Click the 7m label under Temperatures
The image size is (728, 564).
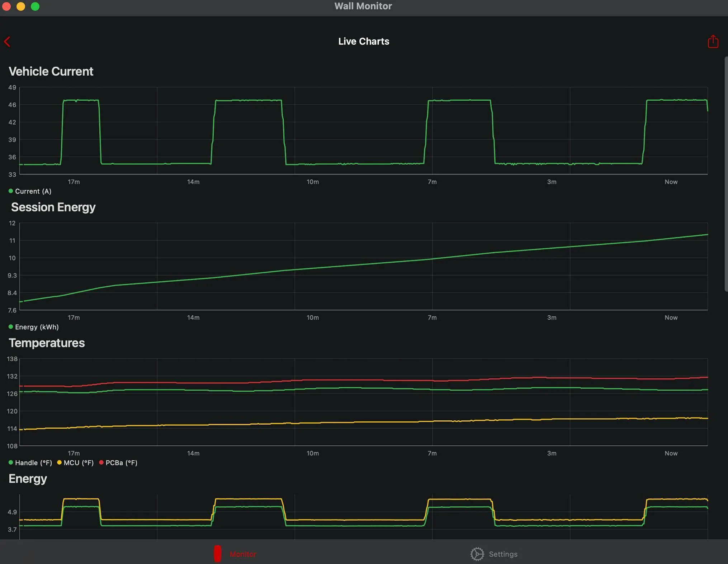(x=432, y=453)
